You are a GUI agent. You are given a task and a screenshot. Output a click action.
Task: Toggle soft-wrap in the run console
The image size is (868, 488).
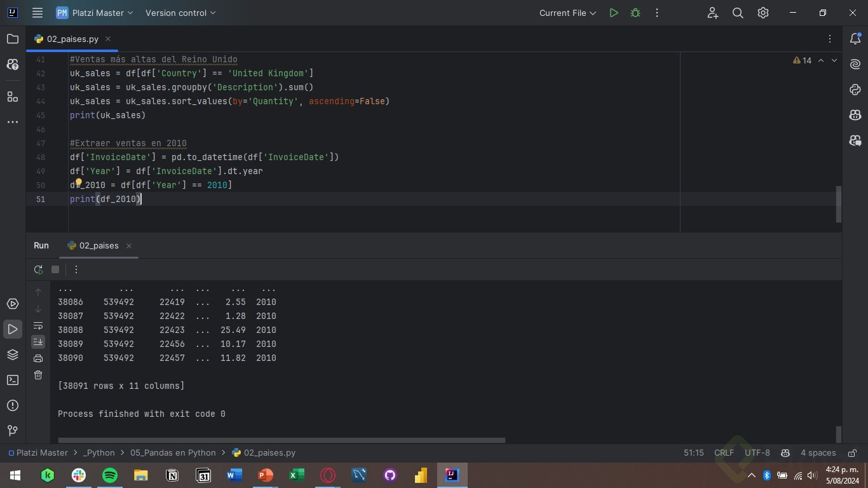[38, 325]
